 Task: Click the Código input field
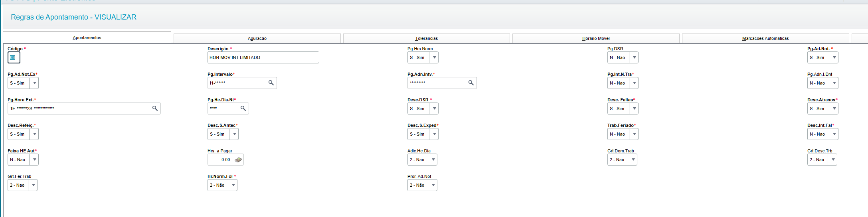14,57
